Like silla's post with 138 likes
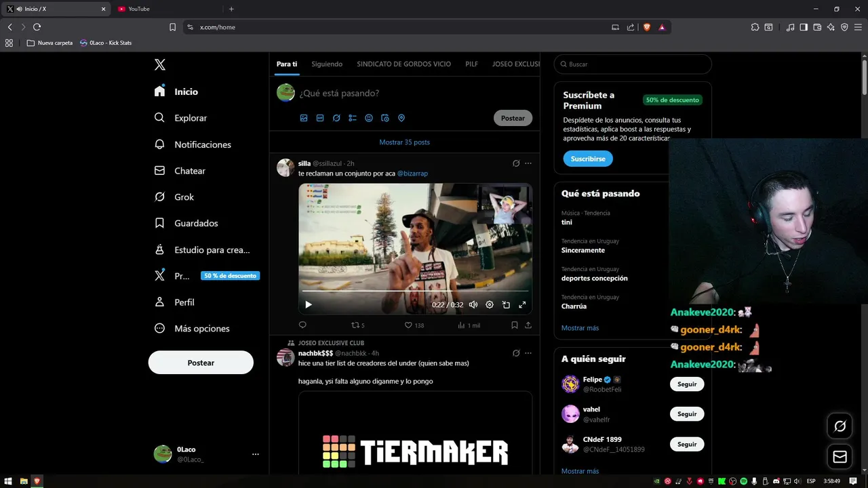This screenshot has height=488, width=868. pyautogui.click(x=414, y=325)
